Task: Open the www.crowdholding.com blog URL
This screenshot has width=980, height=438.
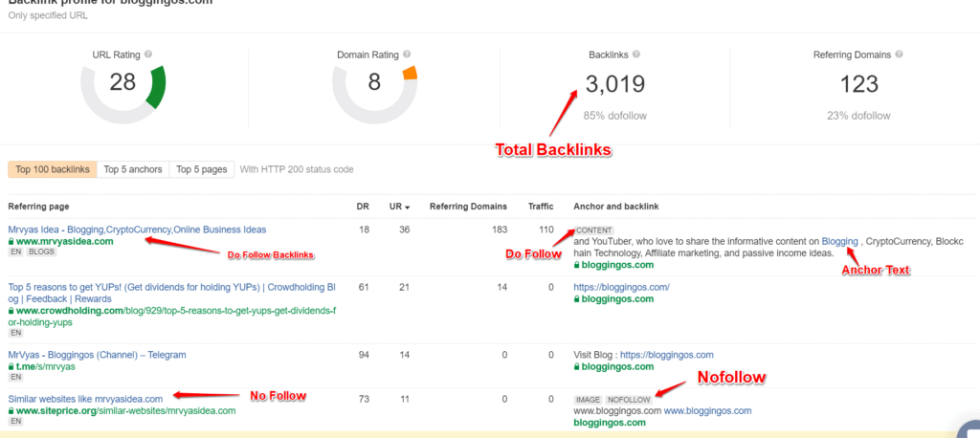Action: coord(172,317)
